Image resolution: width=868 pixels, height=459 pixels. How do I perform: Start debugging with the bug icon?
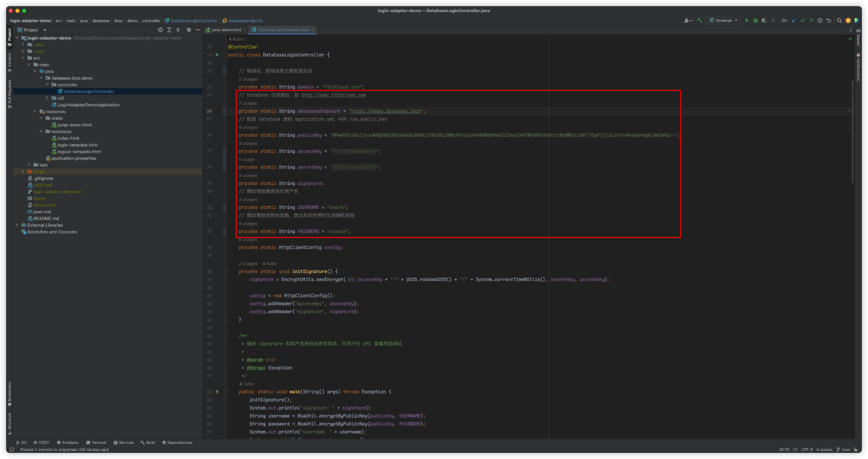tap(755, 21)
